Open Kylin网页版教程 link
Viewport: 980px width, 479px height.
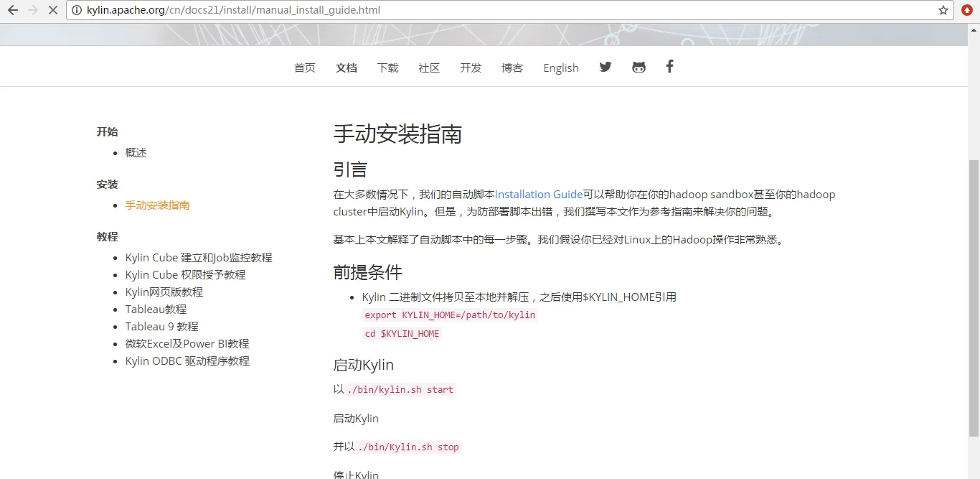(164, 292)
